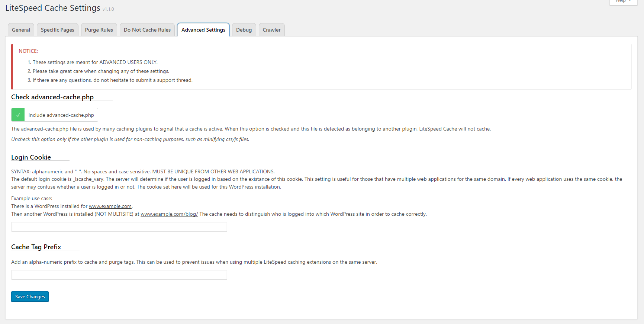Select the Advanced Settings tab
Viewport: 644px width, 324px height.
203,30
